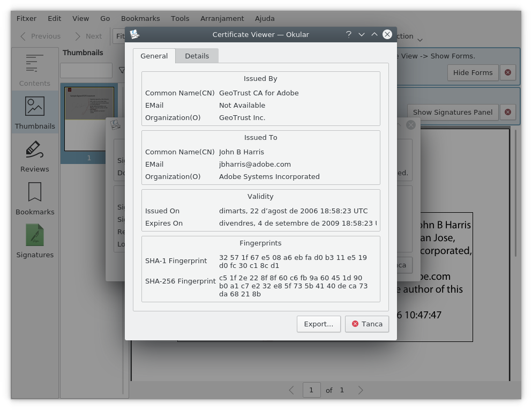
Task: Select the General tab
Action: pyautogui.click(x=154, y=56)
